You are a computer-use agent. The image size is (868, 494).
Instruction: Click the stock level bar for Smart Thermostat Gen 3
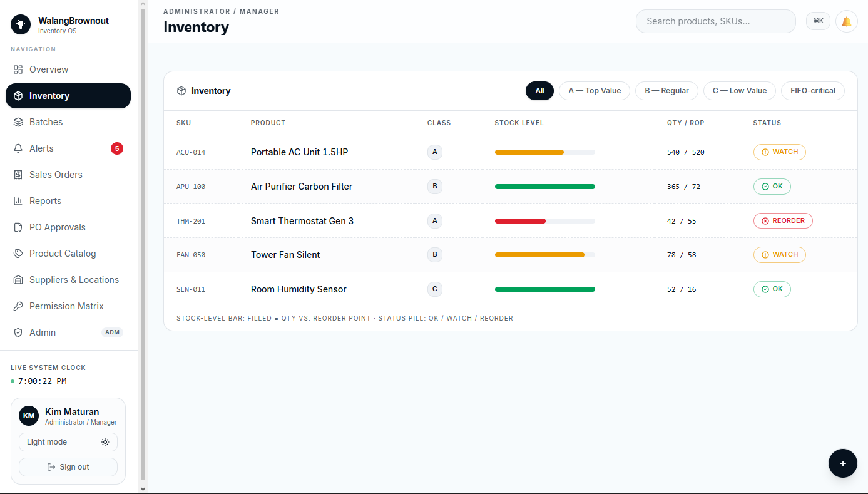tap(544, 221)
